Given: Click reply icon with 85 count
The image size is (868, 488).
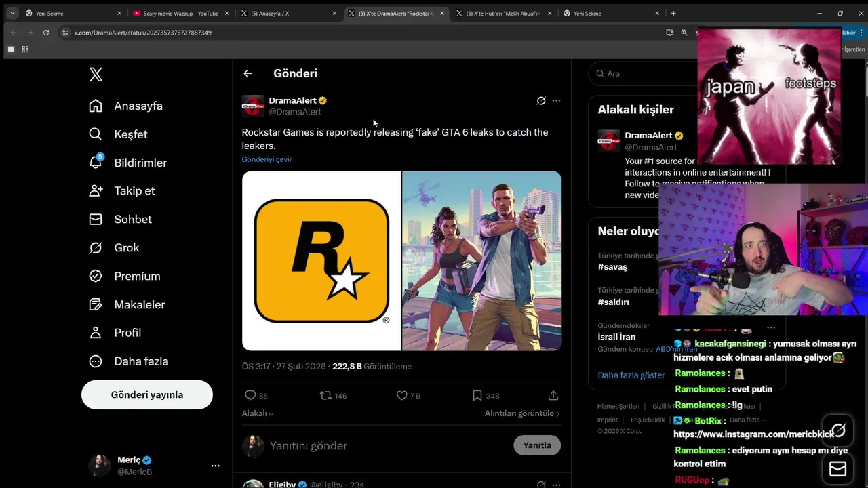Looking at the screenshot, I should (250, 395).
